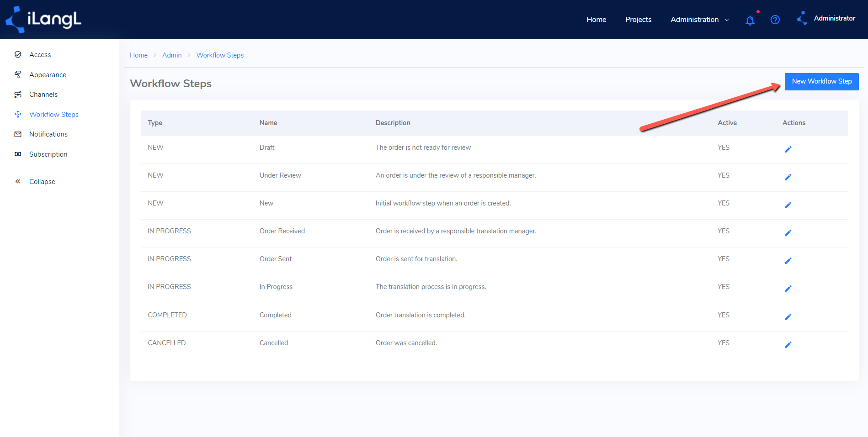The width and height of the screenshot is (868, 437).
Task: Click the Home breadcrumb link
Action: coord(138,55)
